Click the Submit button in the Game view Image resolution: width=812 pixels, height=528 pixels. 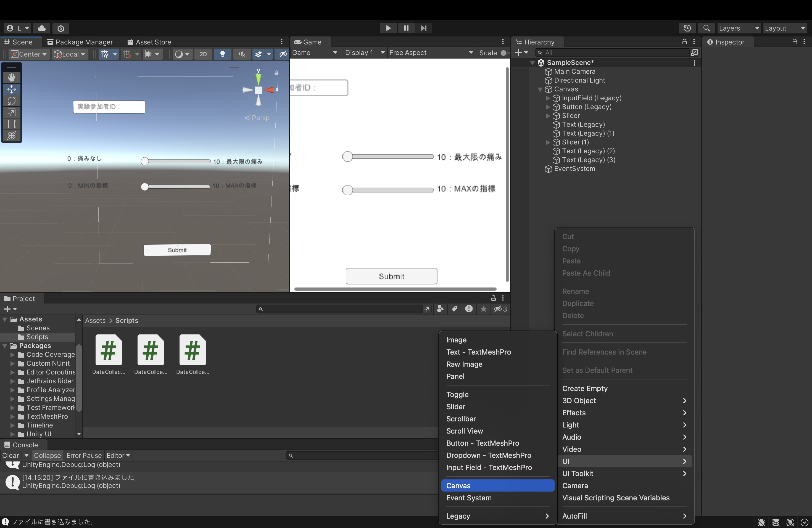[391, 276]
